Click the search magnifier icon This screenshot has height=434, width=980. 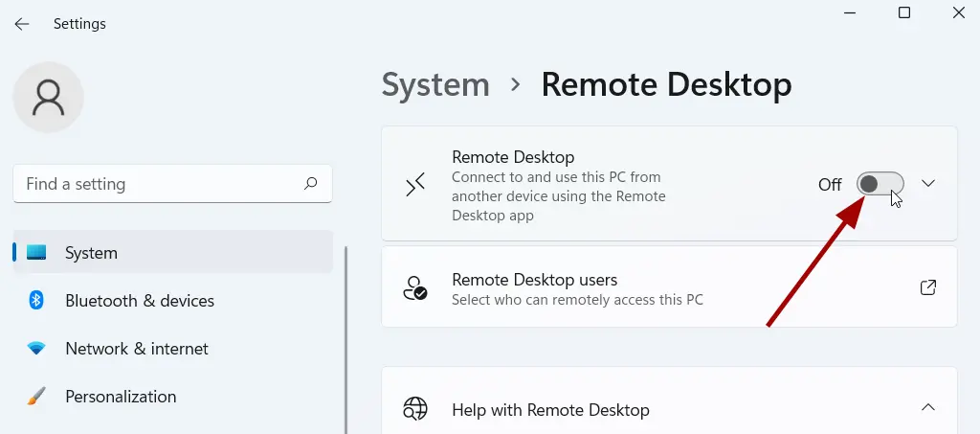click(311, 184)
